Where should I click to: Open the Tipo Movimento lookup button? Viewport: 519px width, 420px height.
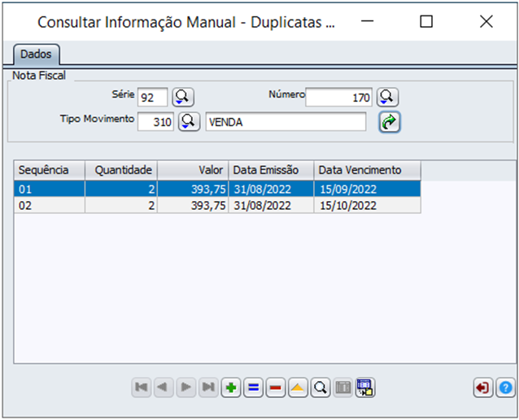pos(189,121)
